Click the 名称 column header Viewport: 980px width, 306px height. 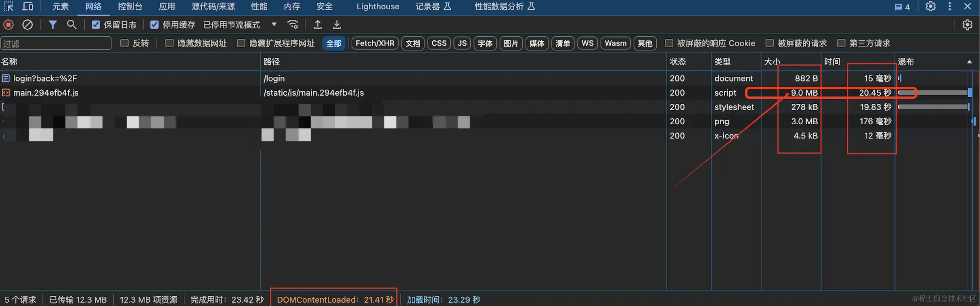(130, 62)
